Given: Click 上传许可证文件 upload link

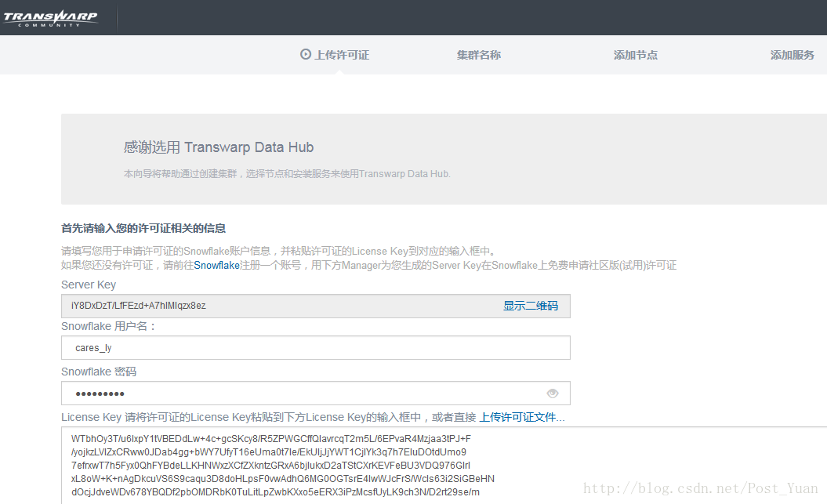Looking at the screenshot, I should tap(521, 417).
